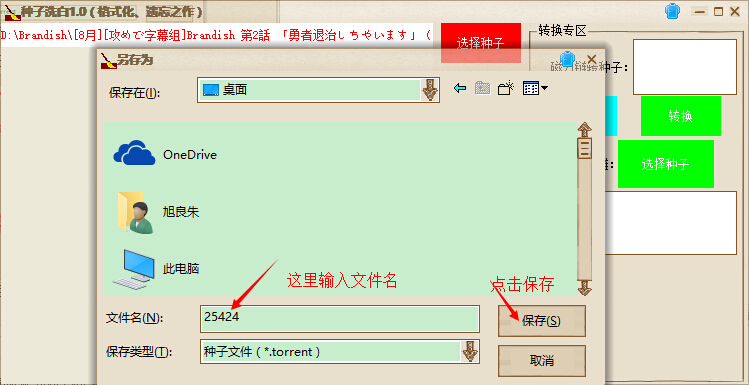Create a new folder with sparkle icon
Viewport: 749px width, 385px height.
click(505, 88)
